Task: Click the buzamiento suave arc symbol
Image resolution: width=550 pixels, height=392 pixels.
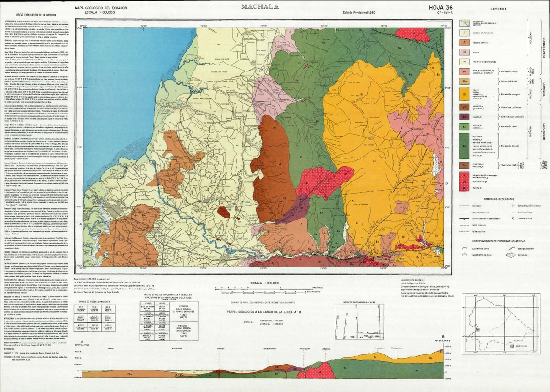Action: tap(464, 248)
